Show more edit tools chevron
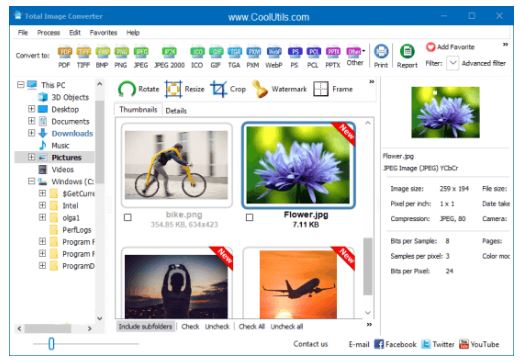 click(372, 82)
